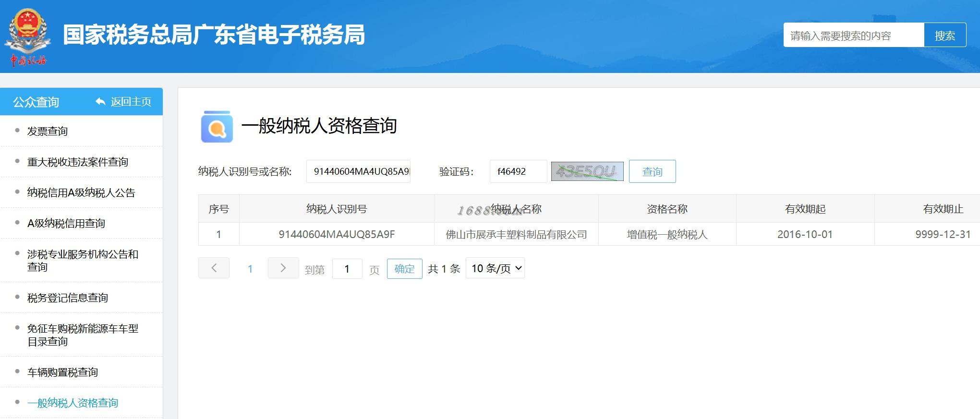Click the 确定 page jump button
Screen dimensions: 980x419
404,268
